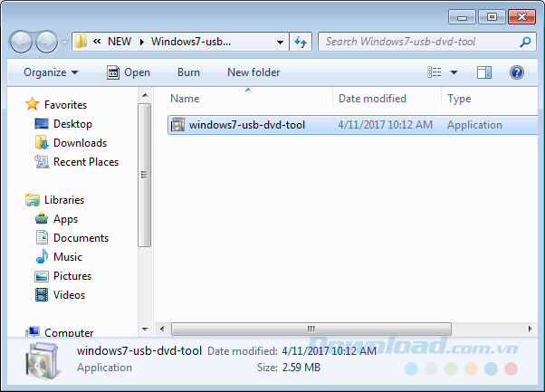Click the Open toolbar button
The height and width of the screenshot is (392, 545).
[129, 72]
